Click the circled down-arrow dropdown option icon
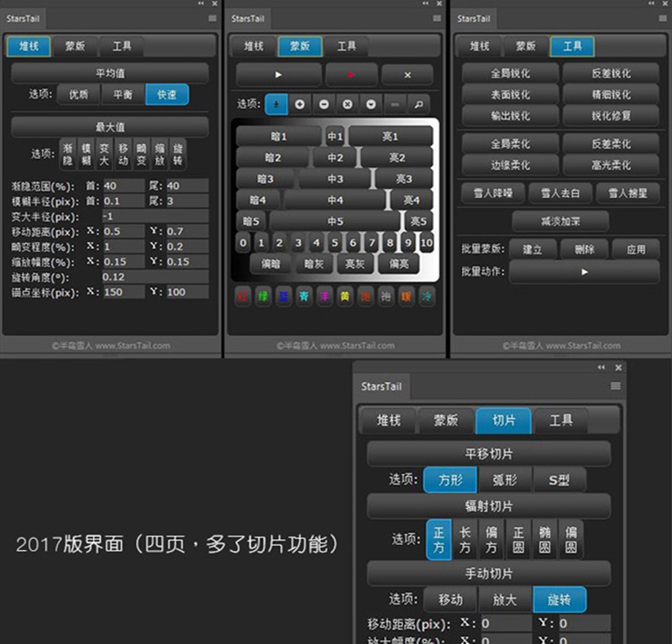Viewport: 672px width, 644px height. (370, 104)
